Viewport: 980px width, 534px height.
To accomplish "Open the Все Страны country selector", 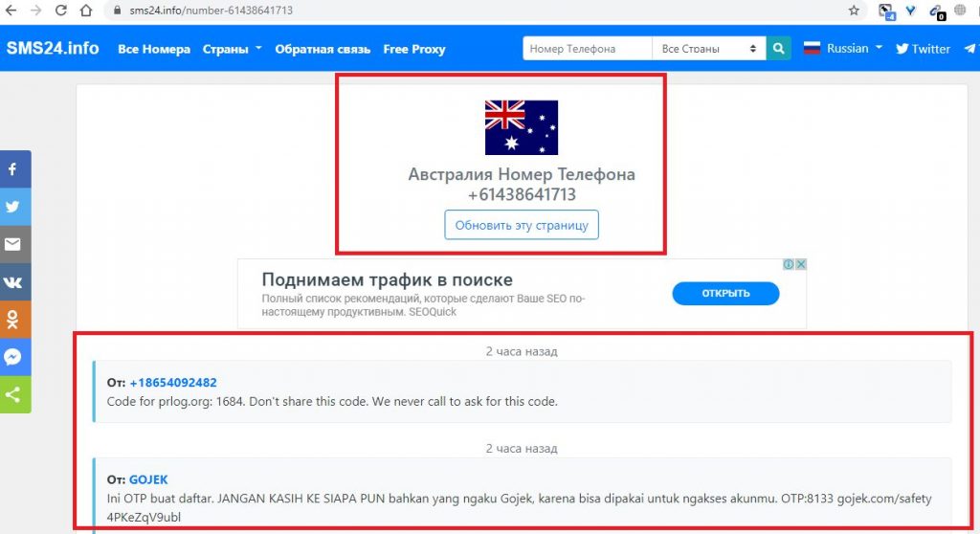I will (708, 49).
